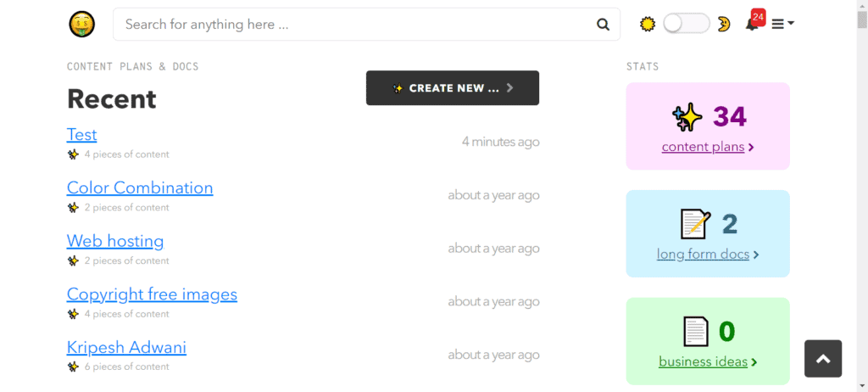The image size is (868, 392).
Task: Toggle the dark mode switch
Action: point(686,24)
